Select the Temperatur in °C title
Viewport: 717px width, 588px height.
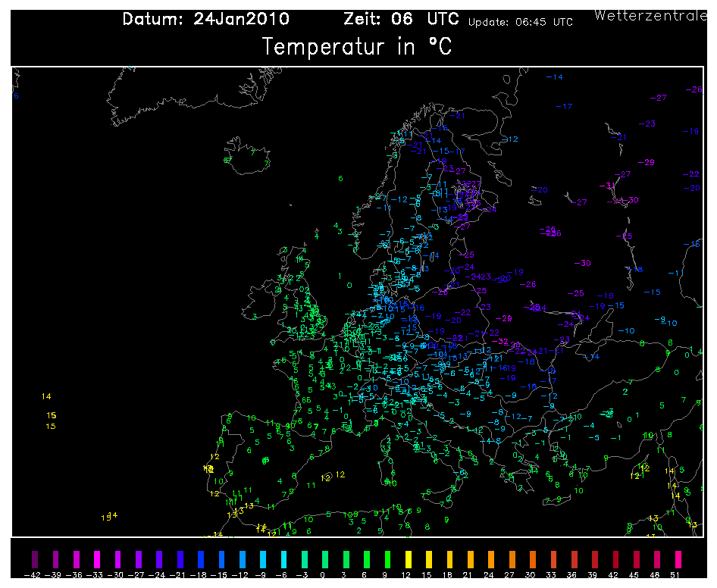[x=357, y=47]
